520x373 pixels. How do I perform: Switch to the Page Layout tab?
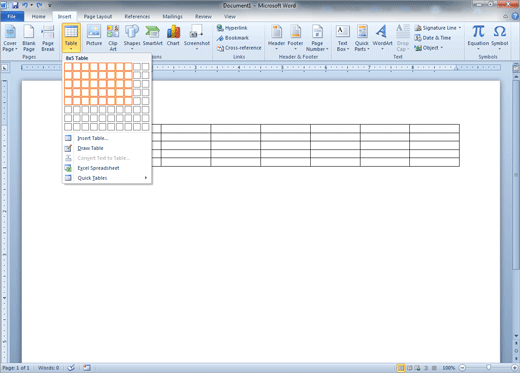point(98,16)
